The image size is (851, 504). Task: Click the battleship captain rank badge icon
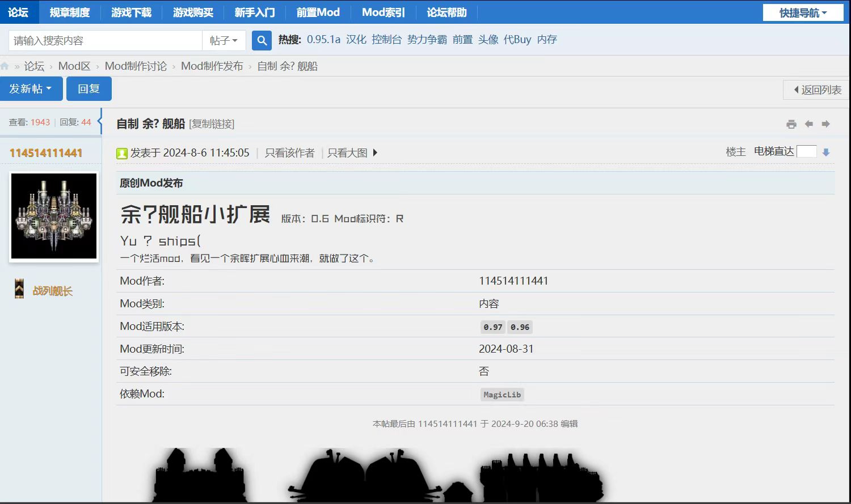(19, 289)
